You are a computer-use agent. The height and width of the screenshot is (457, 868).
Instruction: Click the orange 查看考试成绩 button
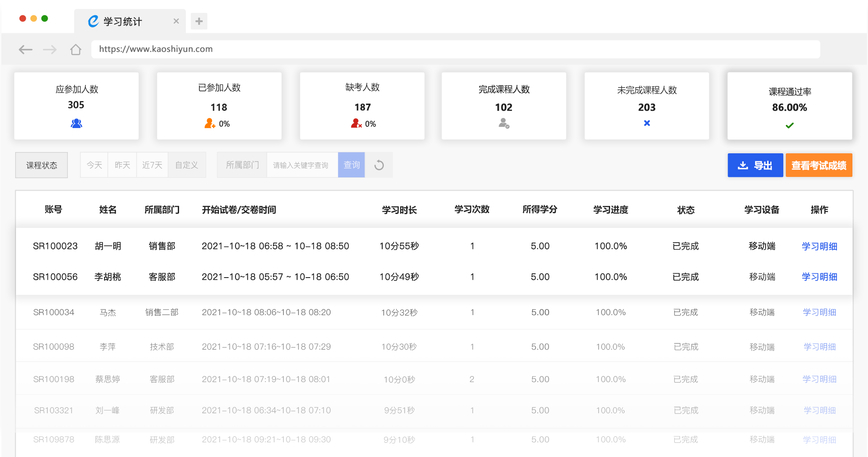tap(819, 165)
